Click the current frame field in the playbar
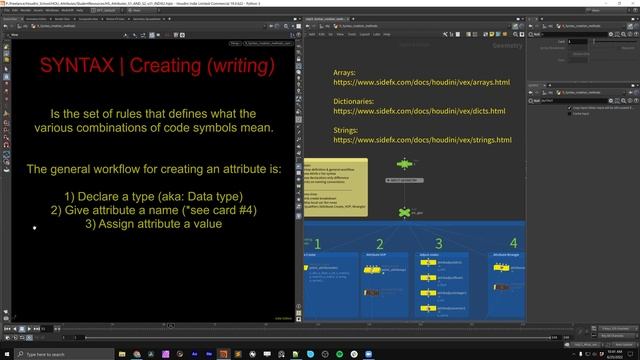640x360 pixels. [46, 329]
